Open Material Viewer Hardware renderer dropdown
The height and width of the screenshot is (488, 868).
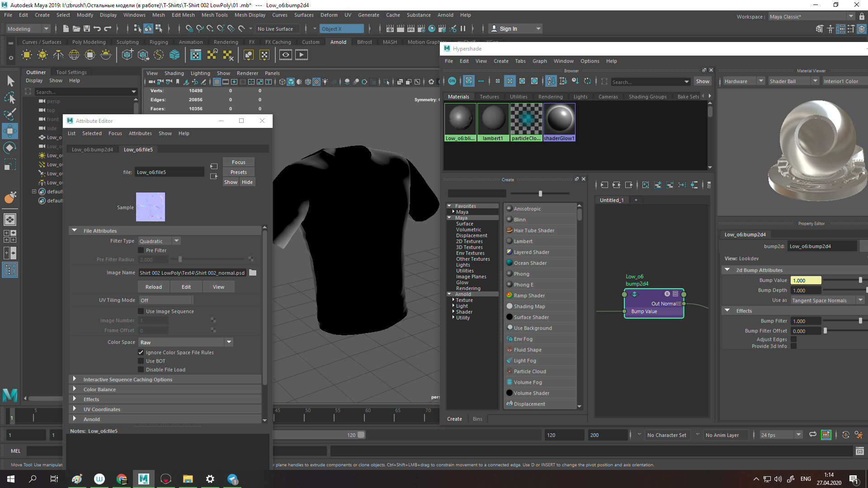pos(743,81)
